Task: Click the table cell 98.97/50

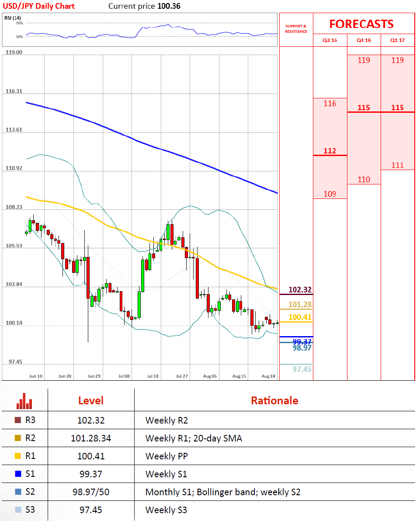Action: [x=91, y=492]
